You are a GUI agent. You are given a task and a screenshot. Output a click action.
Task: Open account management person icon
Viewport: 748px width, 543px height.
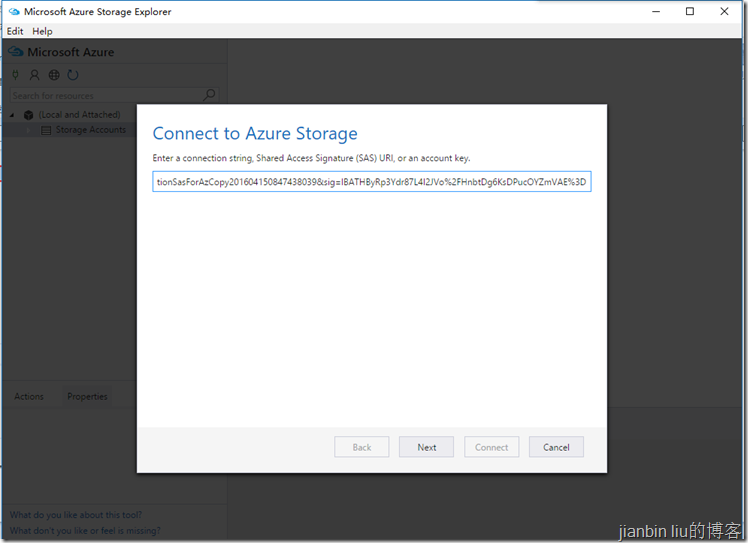tap(34, 75)
